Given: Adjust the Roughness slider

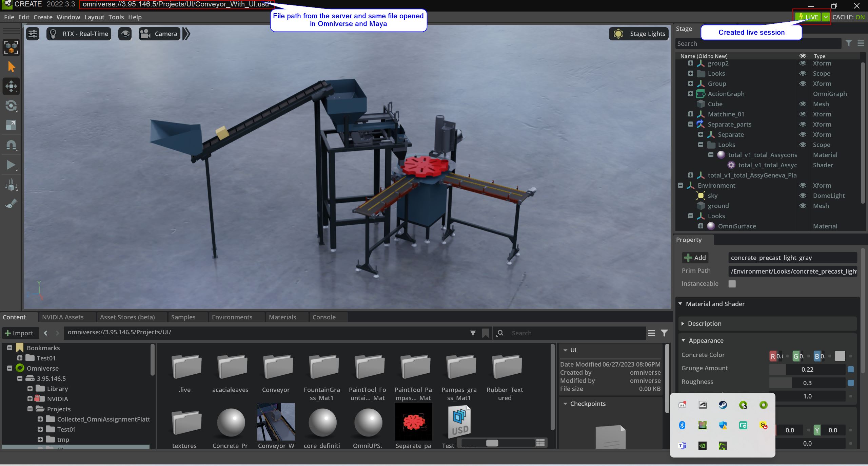Looking at the screenshot, I should (x=807, y=383).
